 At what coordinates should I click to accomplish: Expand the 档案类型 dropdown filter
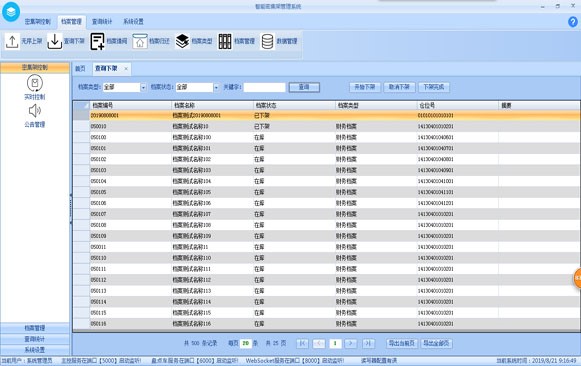pos(143,87)
